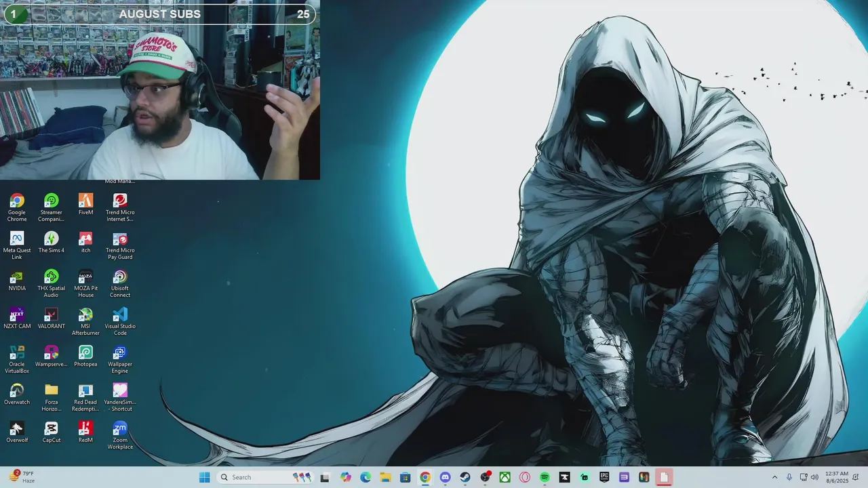Image resolution: width=868 pixels, height=488 pixels.
Task: Open Discord from the taskbar
Action: pos(445,477)
